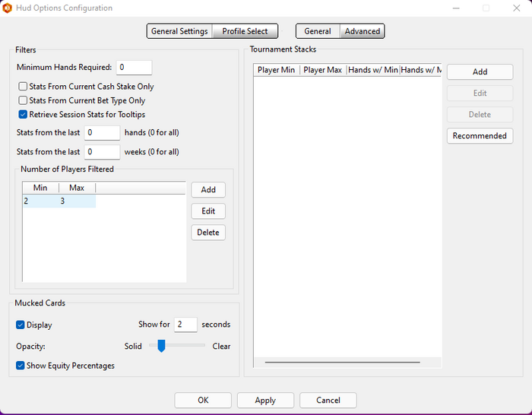
Task: Click the last hands count field
Action: [x=102, y=133]
